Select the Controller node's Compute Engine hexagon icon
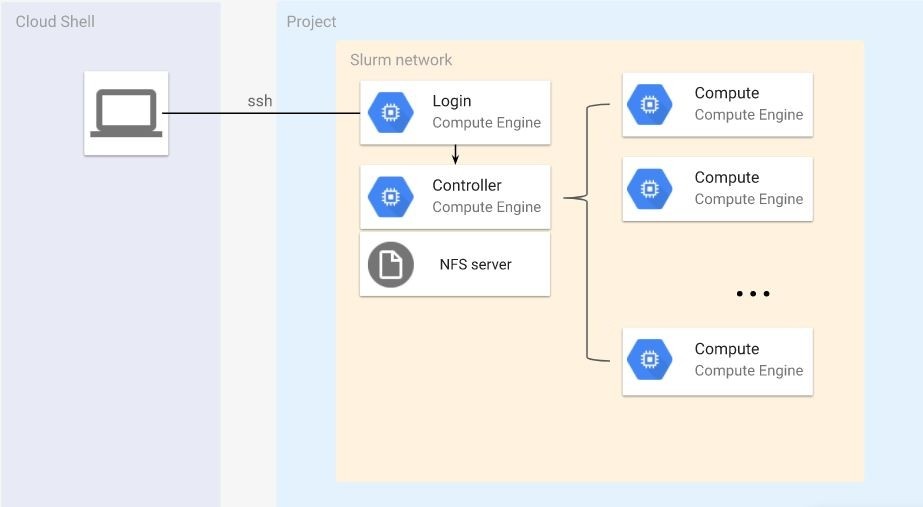The image size is (923, 507). point(390,197)
